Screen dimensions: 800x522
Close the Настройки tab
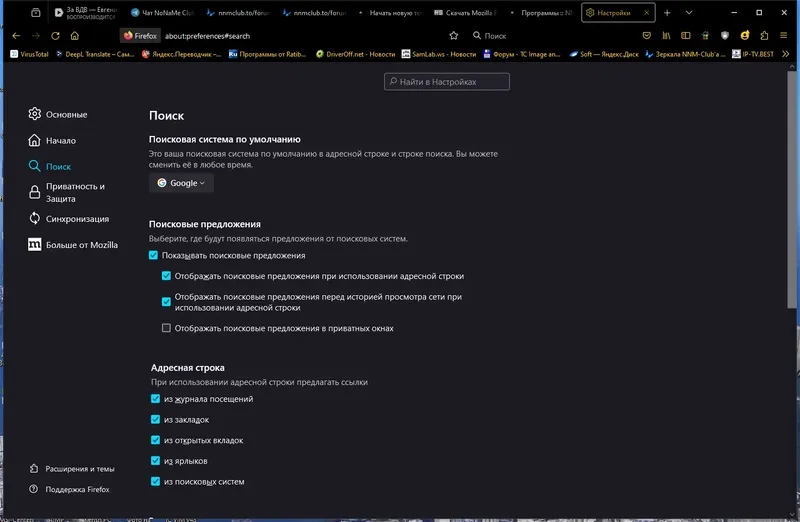(x=646, y=13)
